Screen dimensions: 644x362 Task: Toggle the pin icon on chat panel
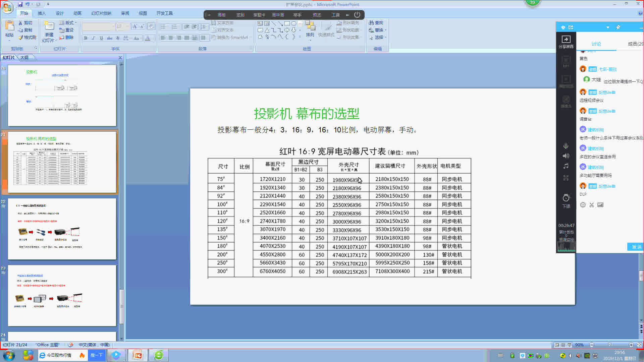(618, 27)
